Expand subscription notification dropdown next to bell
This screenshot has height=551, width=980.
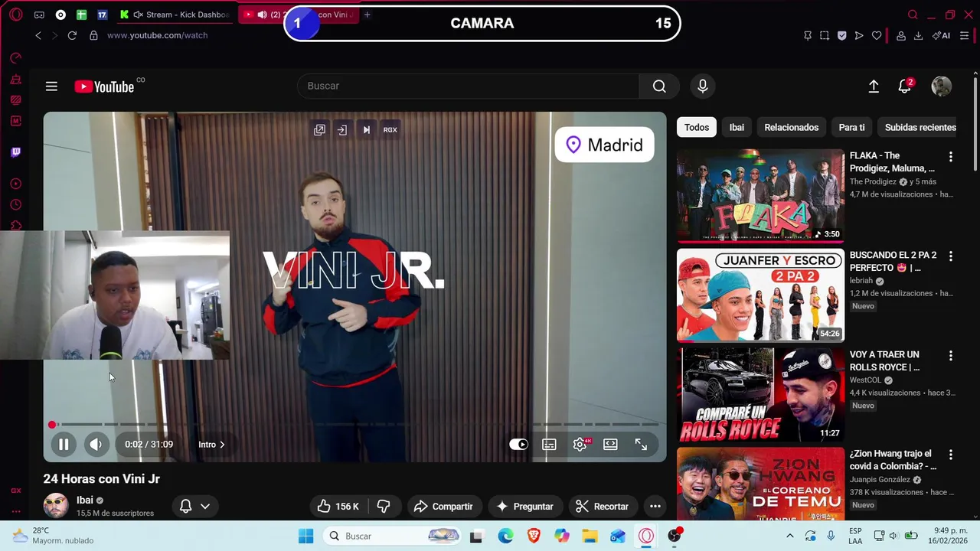205,506
